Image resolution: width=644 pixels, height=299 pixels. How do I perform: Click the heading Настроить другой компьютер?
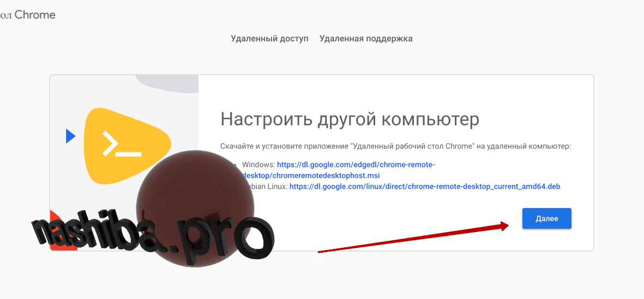pos(350,119)
